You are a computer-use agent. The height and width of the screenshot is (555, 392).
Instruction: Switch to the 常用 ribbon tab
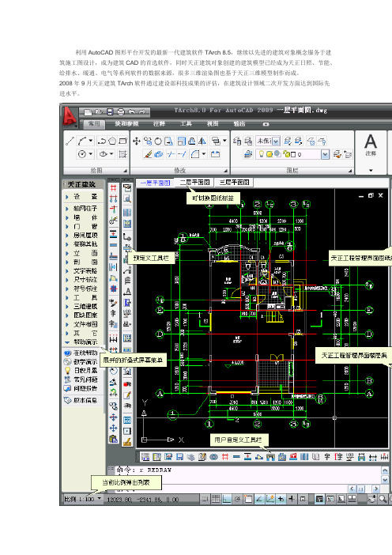94,124
